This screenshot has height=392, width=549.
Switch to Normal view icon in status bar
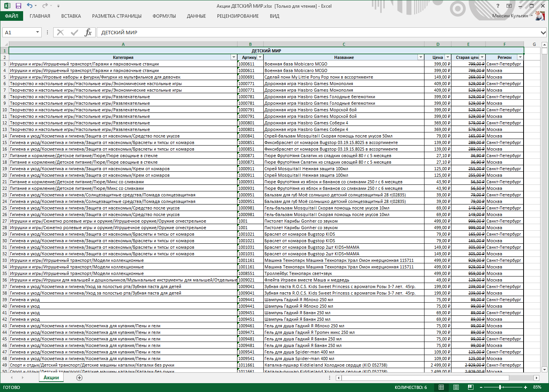click(441, 387)
